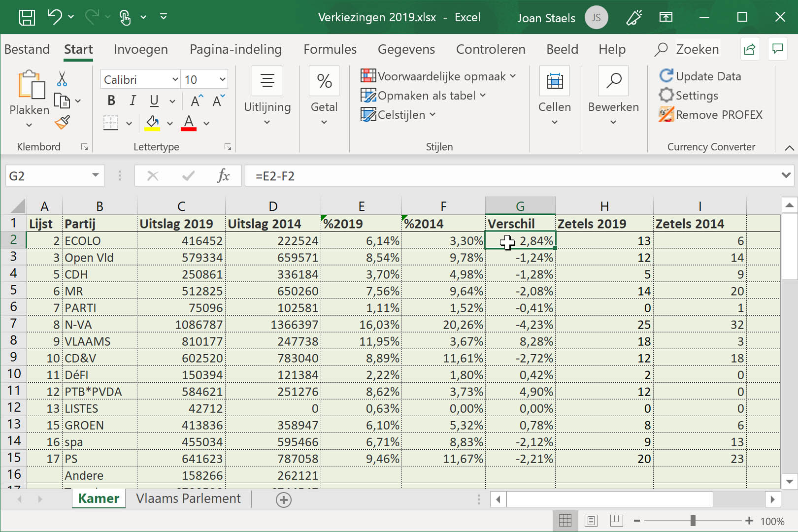Toggle Italic formatting
The image size is (798, 532).
(133, 100)
